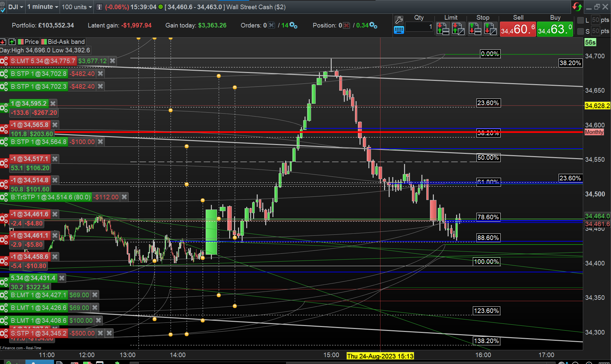This screenshot has height=364, width=611.
Task: Close the 5.34@34,431.4 position
Action: pyautogui.click(x=62, y=278)
